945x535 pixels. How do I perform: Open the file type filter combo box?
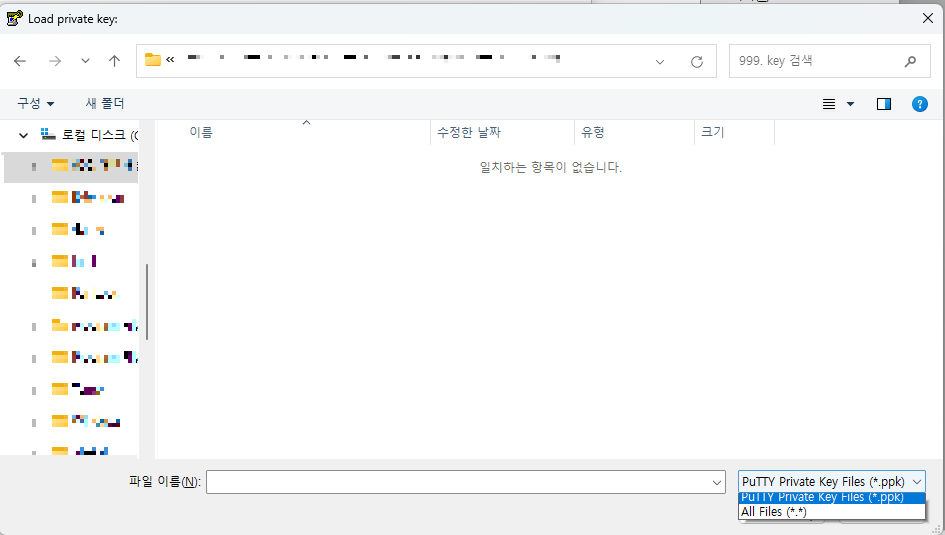pos(832,482)
